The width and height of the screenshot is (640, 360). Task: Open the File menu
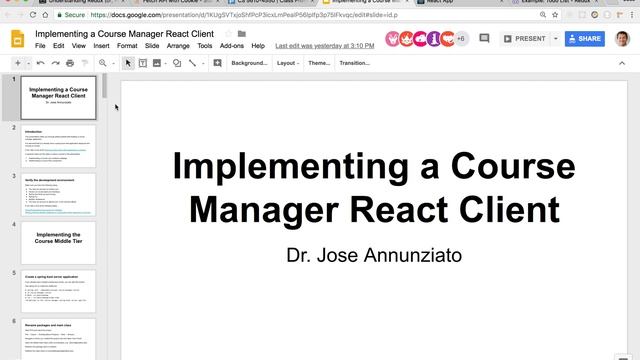click(x=40, y=46)
